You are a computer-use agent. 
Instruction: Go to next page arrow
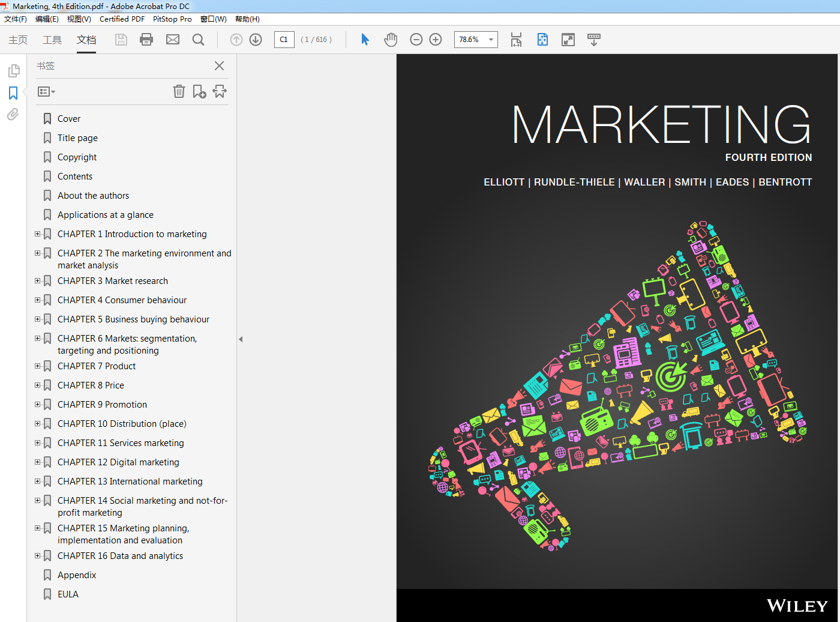point(256,40)
